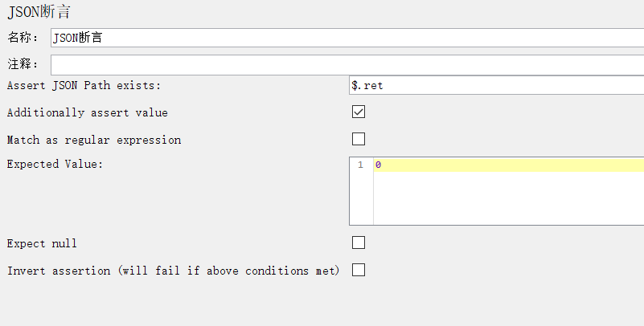Click the Additionally assert value label text
This screenshot has width=644, height=326.
[x=87, y=113]
